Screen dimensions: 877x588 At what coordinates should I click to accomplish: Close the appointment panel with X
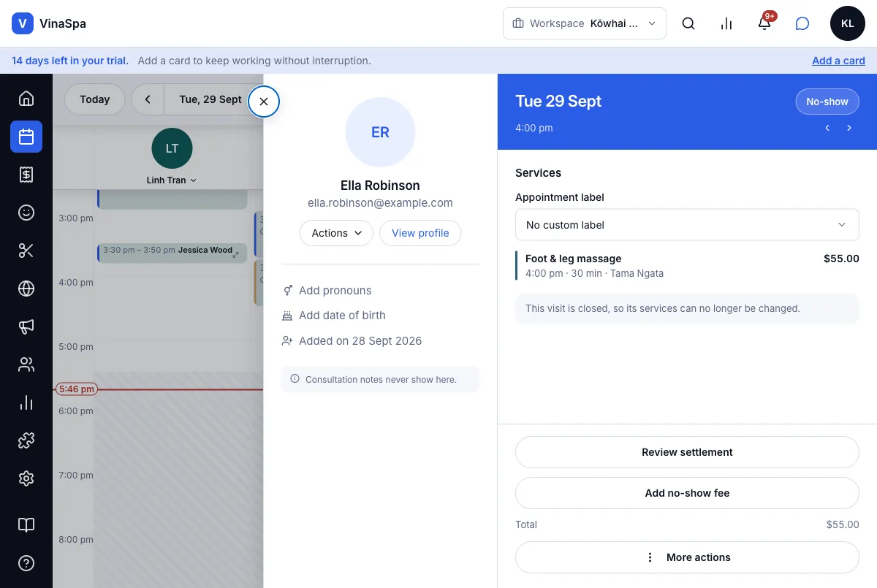tap(264, 102)
